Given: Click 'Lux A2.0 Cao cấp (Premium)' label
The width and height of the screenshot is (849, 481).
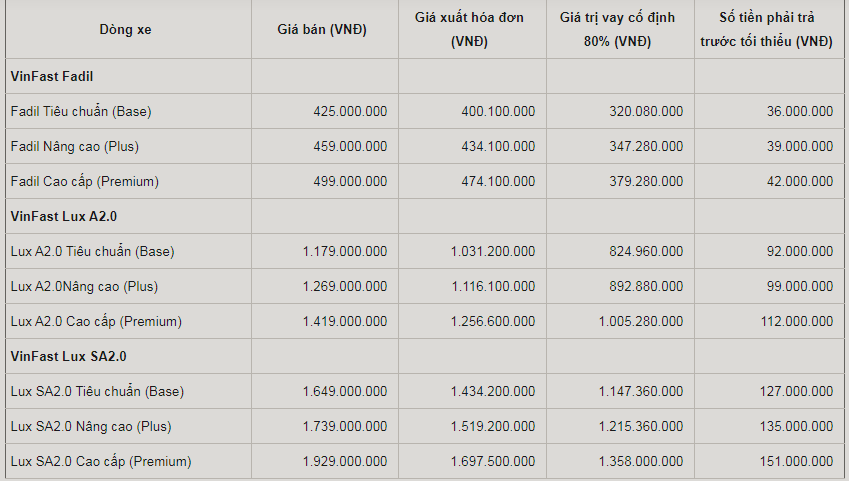Looking at the screenshot, I should [96, 321].
